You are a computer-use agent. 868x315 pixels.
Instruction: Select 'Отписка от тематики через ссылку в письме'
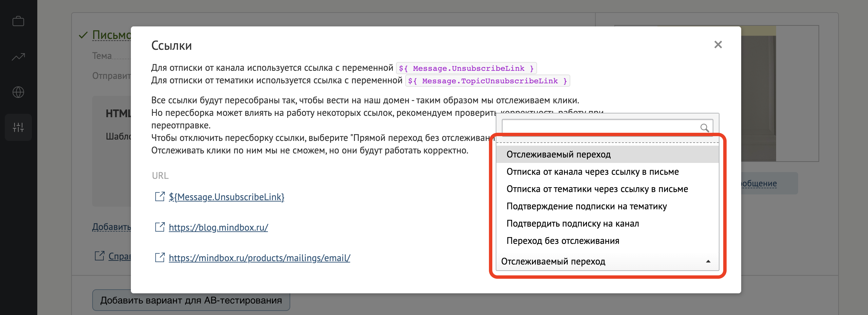607,189
